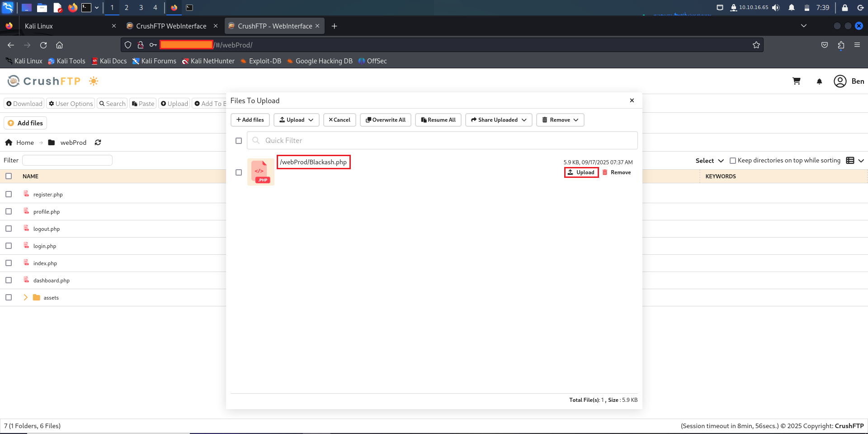The height and width of the screenshot is (434, 868).
Task: Open the Select dropdown above file list
Action: coord(709,161)
